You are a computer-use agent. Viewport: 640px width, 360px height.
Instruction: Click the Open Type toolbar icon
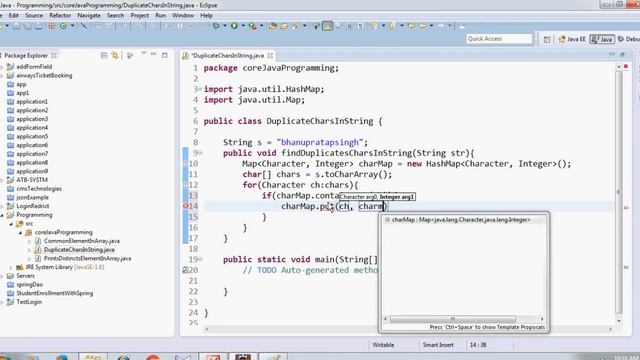tap(273, 26)
